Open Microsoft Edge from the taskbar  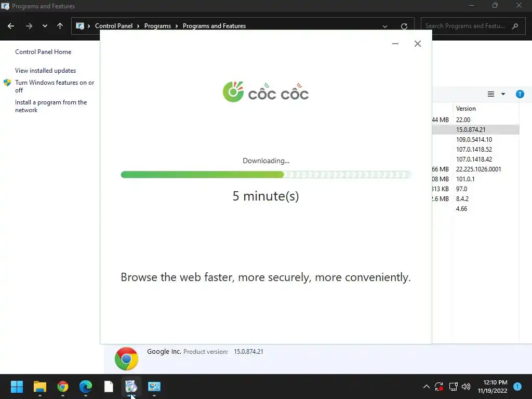click(x=86, y=387)
